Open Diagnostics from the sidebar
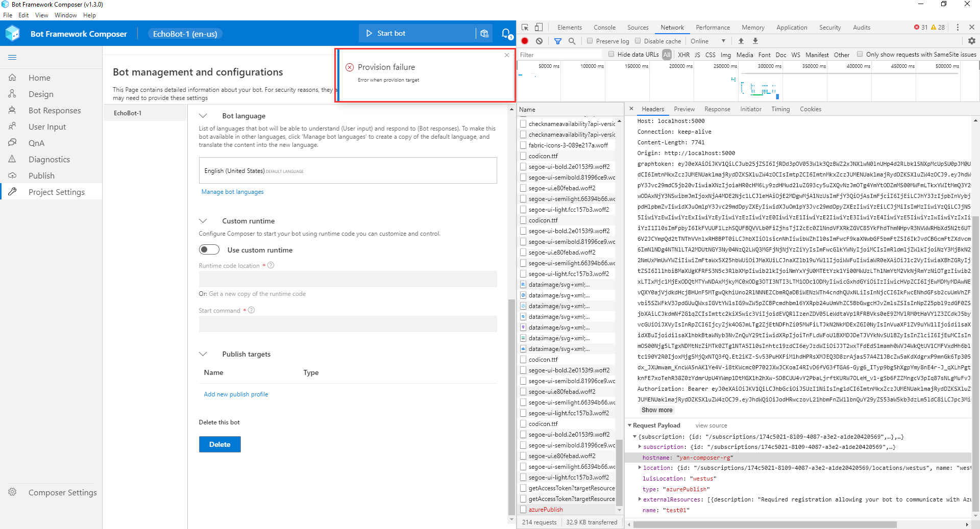Screen dimensions: 980x529 48,159
